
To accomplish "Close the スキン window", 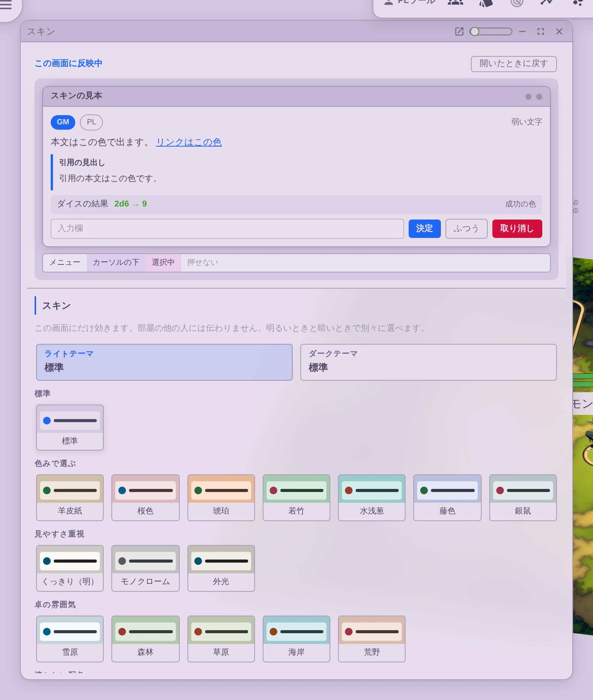I will click(559, 31).
